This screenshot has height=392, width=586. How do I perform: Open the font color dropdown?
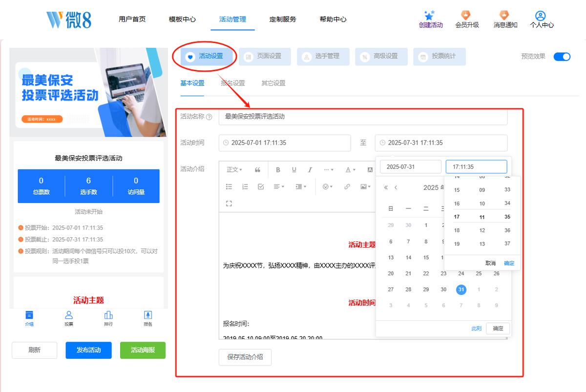tap(351, 170)
